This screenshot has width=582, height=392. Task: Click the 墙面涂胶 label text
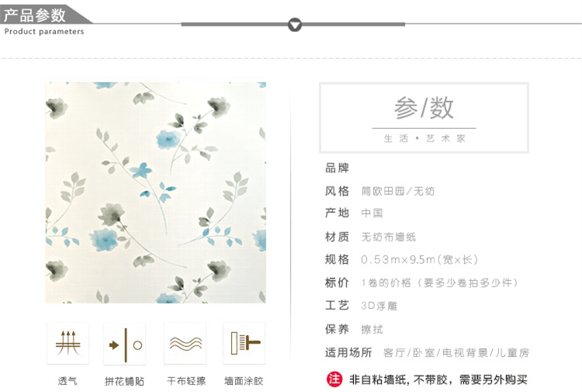pos(244,381)
